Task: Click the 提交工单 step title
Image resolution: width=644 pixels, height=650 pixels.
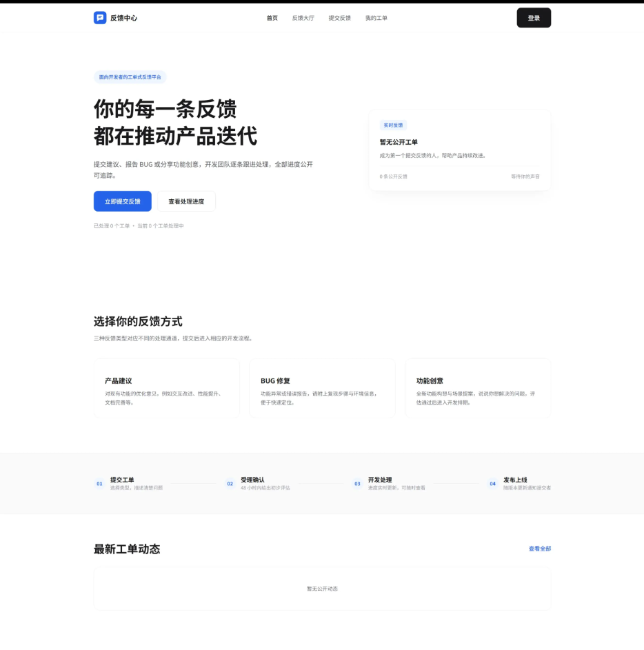Action: pos(122,480)
